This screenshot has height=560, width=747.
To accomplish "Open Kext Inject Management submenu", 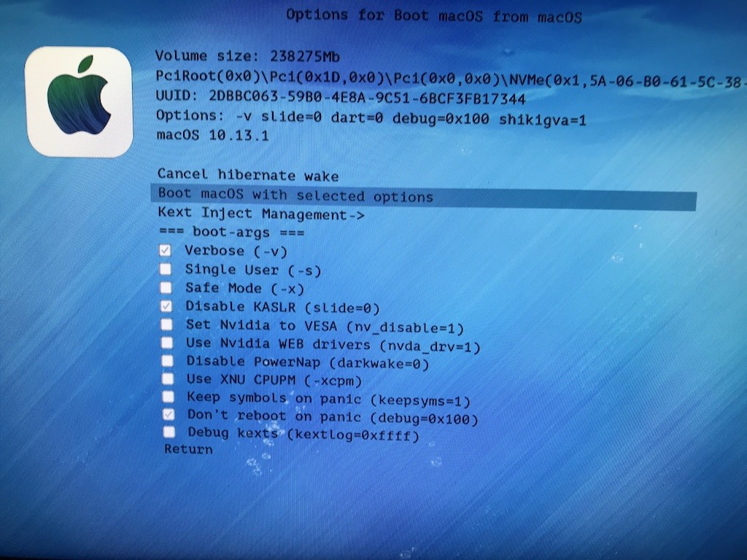I will click(260, 214).
